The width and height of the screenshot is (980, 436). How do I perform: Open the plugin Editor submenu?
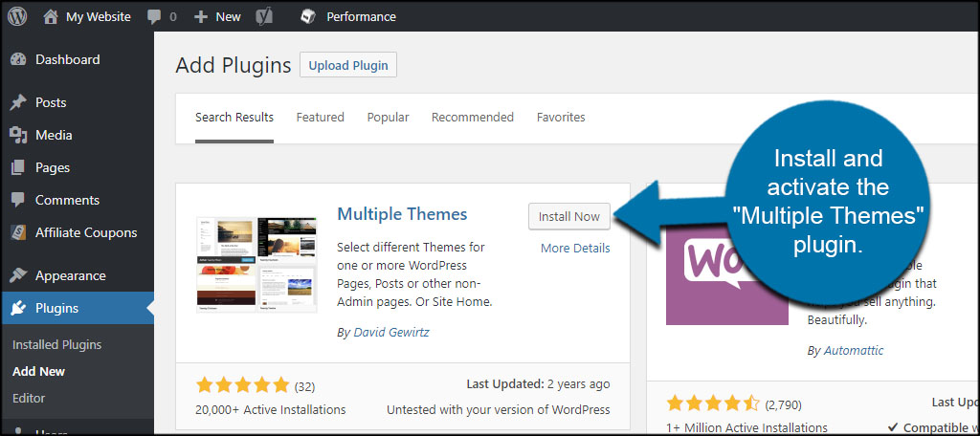(x=29, y=398)
